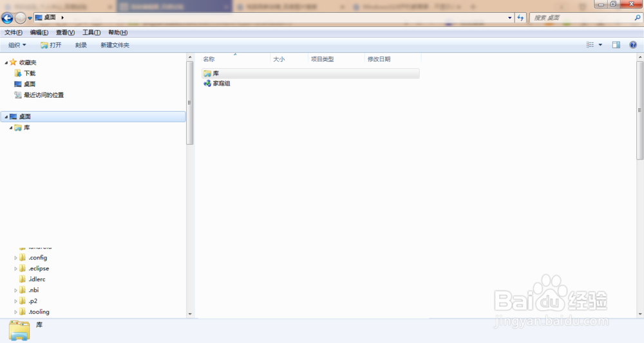Go back using the Back arrow
This screenshot has height=343, width=644.
point(7,18)
